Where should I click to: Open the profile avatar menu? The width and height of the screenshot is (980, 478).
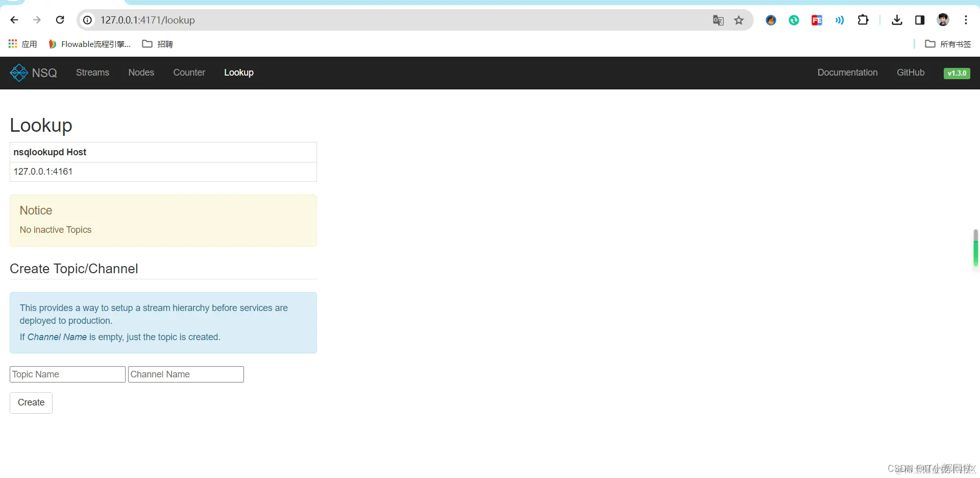[943, 20]
